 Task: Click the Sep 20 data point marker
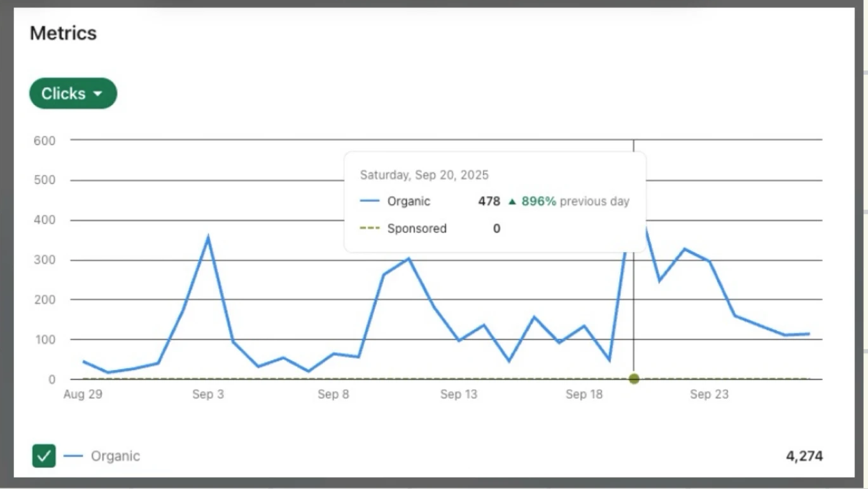pos(634,379)
